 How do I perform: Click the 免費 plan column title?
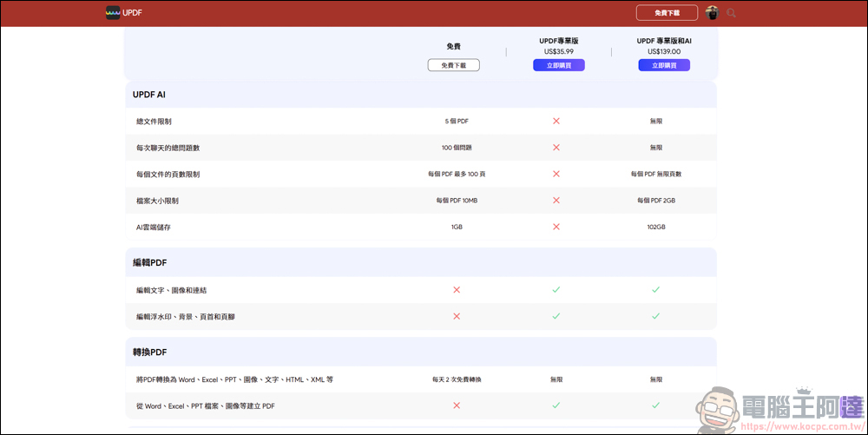pos(453,47)
